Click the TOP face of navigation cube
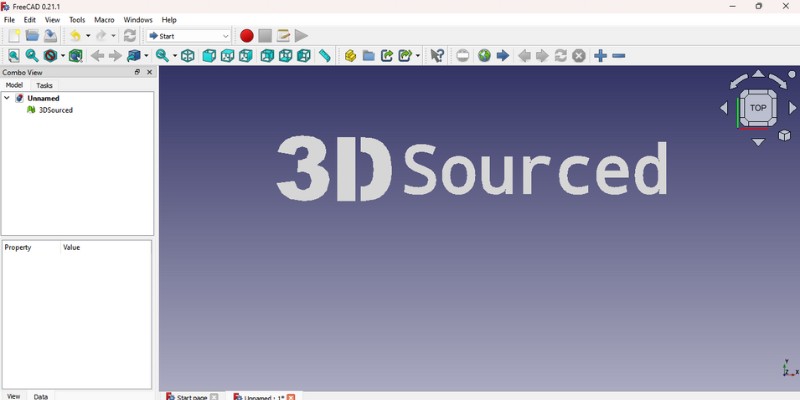 [758, 108]
